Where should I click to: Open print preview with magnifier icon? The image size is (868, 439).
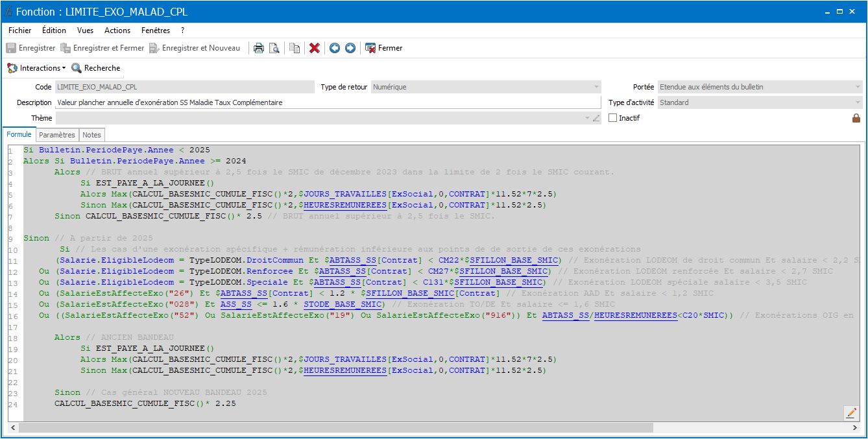274,48
